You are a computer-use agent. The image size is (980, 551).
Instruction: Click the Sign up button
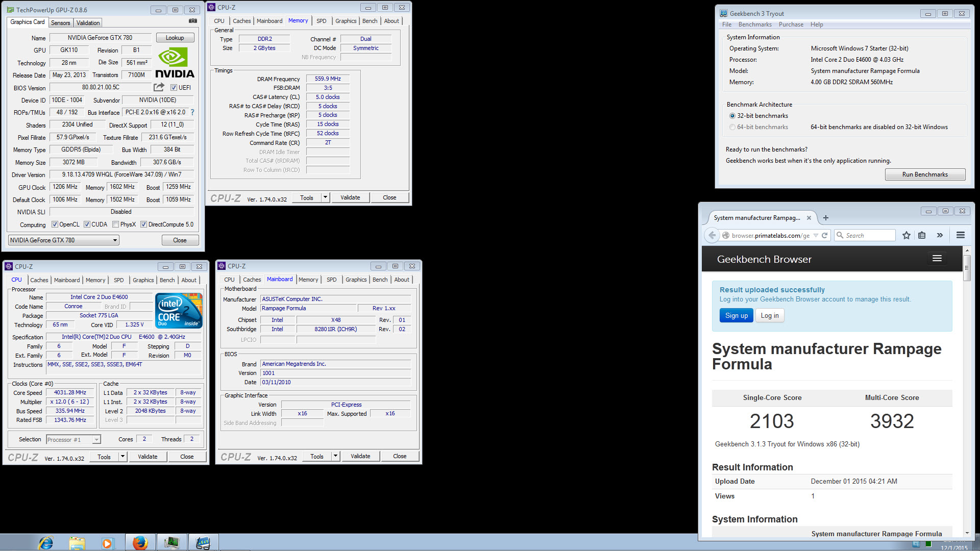(x=736, y=315)
